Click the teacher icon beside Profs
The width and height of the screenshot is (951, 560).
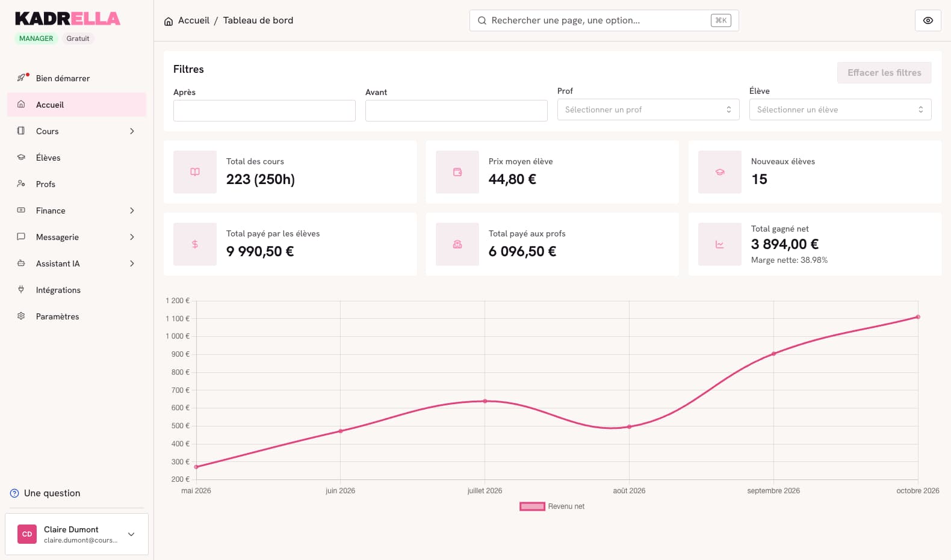point(21,183)
